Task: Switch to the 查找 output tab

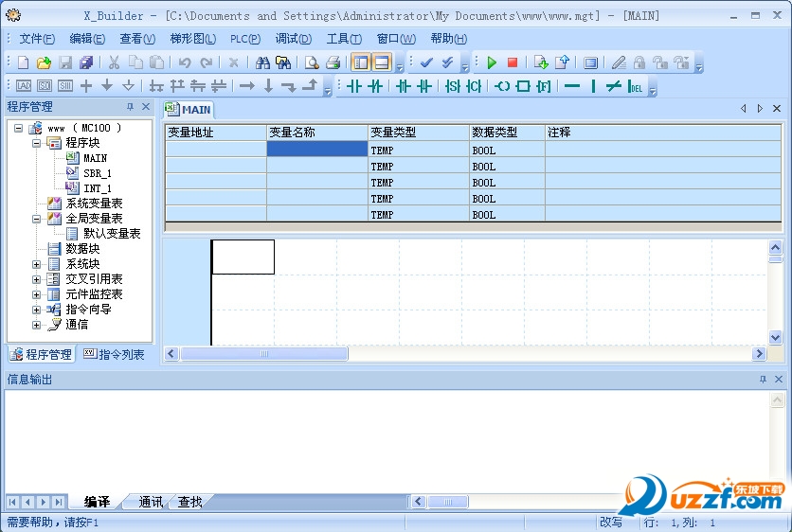Action: [189, 502]
